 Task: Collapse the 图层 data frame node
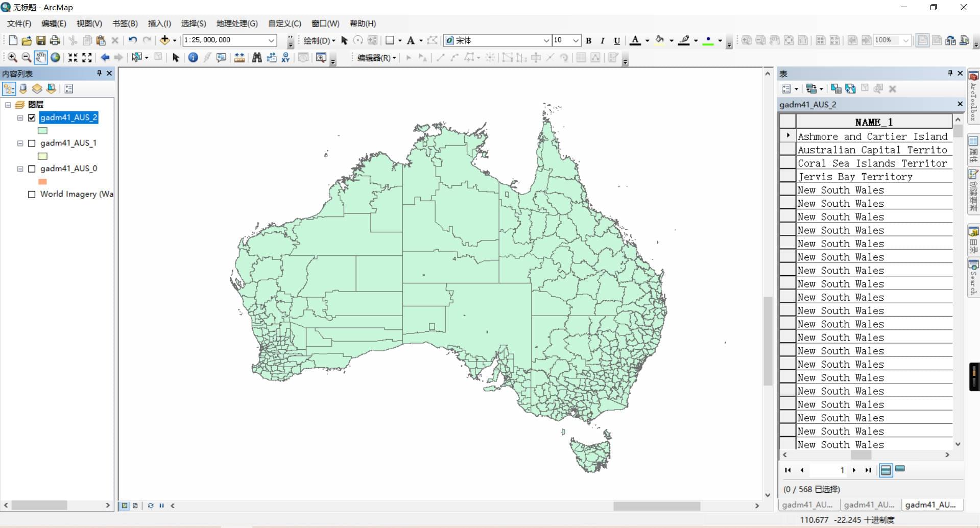[8, 105]
